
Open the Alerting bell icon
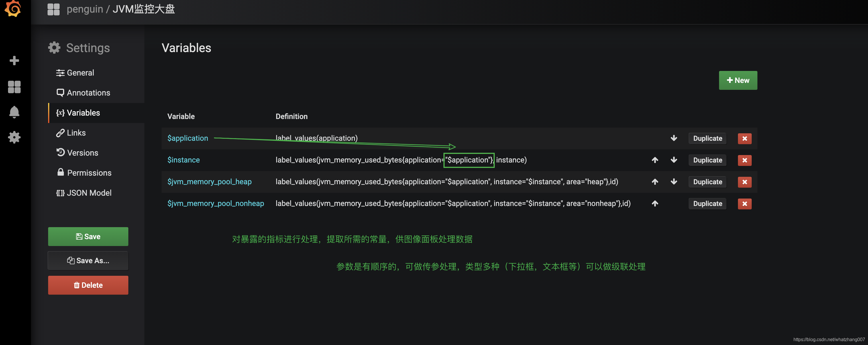tap(14, 112)
